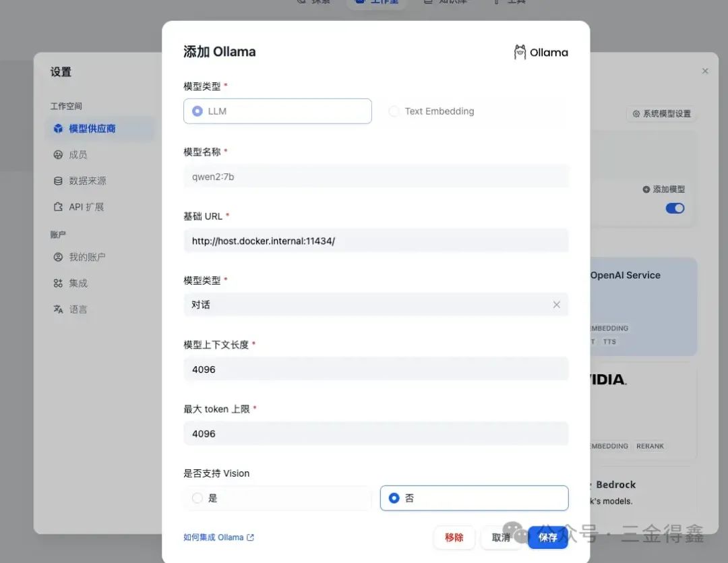The height and width of the screenshot is (563, 728).
Task: Open 我的账户 account settings
Action: click(86, 256)
